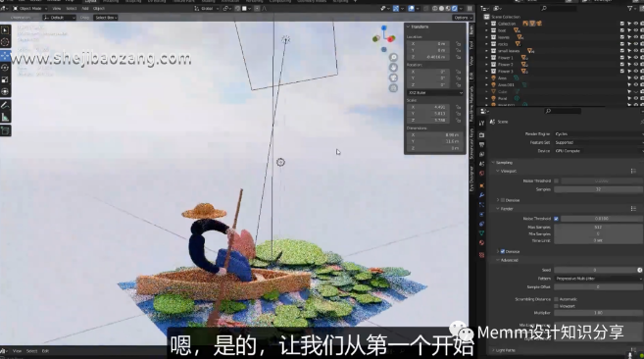Click the Options button in viewport header
Viewport: 644px width, 359px height.
pos(462,18)
